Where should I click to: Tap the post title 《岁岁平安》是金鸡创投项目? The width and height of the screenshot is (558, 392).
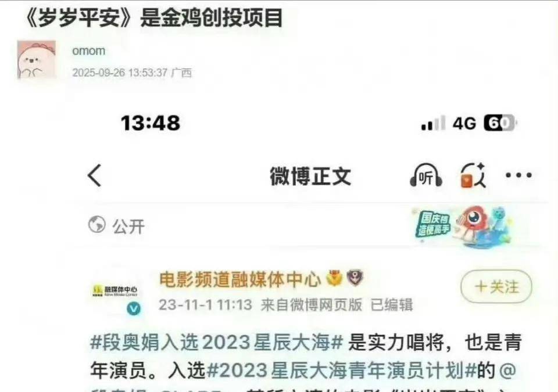pos(155,18)
